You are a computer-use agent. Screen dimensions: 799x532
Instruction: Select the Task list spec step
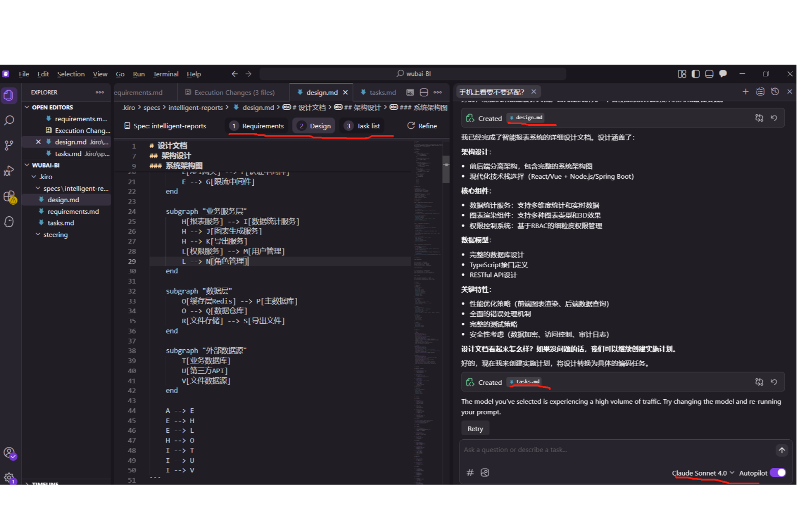pyautogui.click(x=362, y=126)
